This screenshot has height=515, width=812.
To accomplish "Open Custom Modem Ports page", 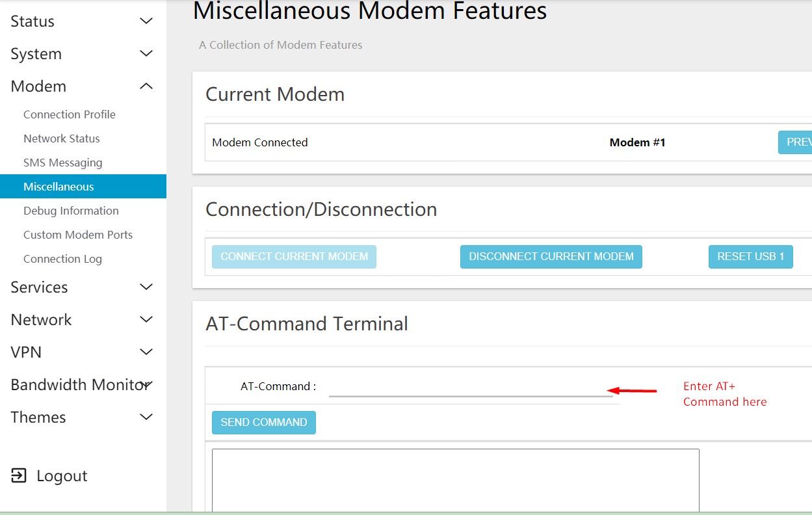I will coord(78,235).
